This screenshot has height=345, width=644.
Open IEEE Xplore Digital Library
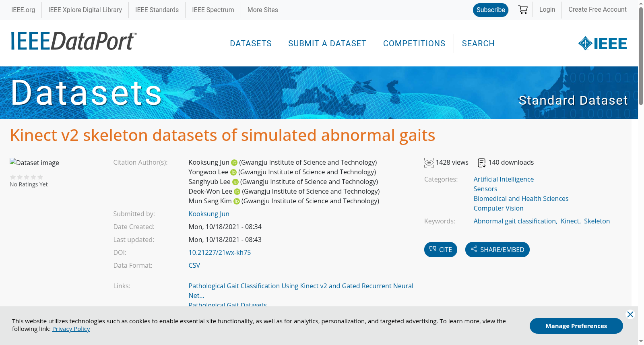pyautogui.click(x=85, y=10)
